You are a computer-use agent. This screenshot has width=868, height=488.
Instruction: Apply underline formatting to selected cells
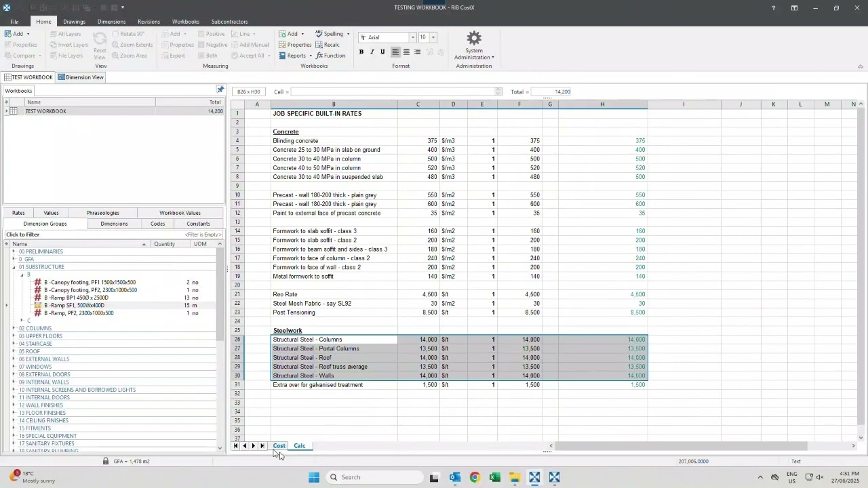[382, 52]
